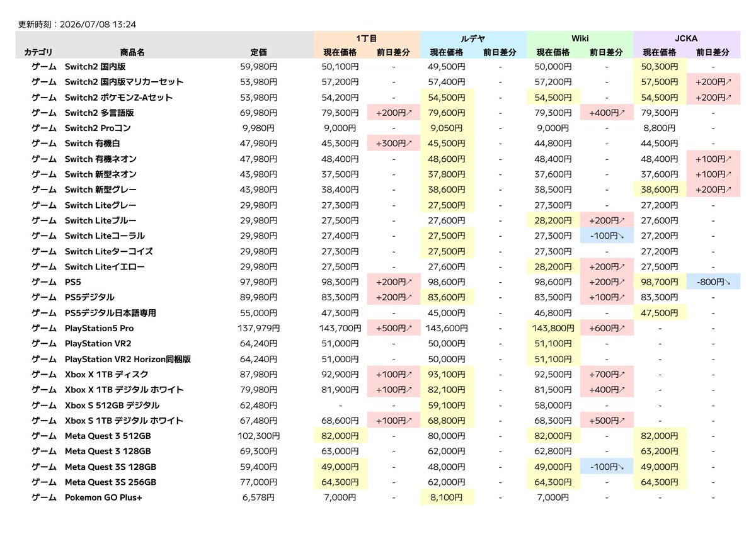The width and height of the screenshot is (756, 534).
Task: Select Xbox X 1TB ディスク product name
Action: pos(106,375)
